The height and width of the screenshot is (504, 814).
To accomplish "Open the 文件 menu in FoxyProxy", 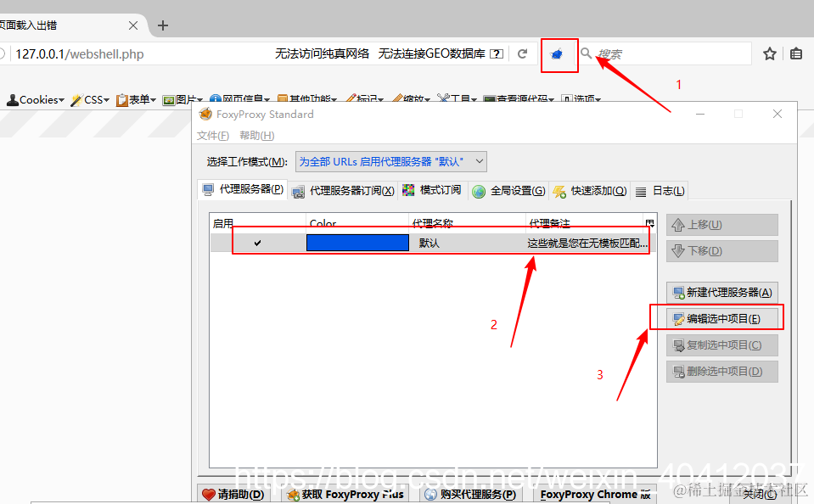I will click(212, 135).
